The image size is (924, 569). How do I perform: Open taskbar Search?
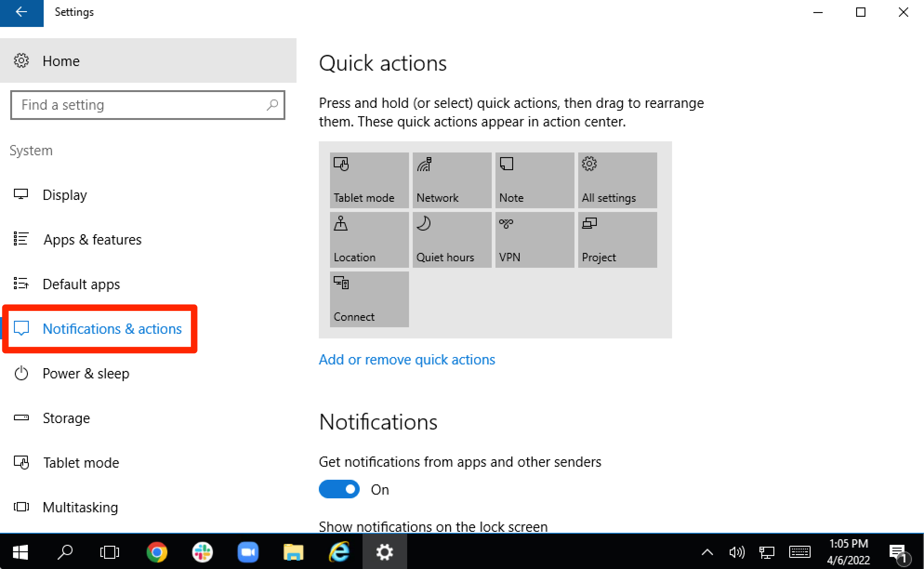65,552
